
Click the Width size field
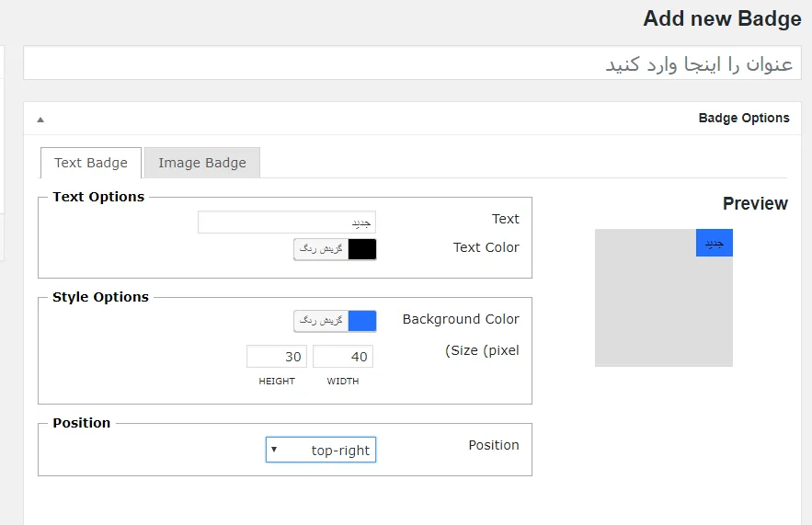click(343, 356)
